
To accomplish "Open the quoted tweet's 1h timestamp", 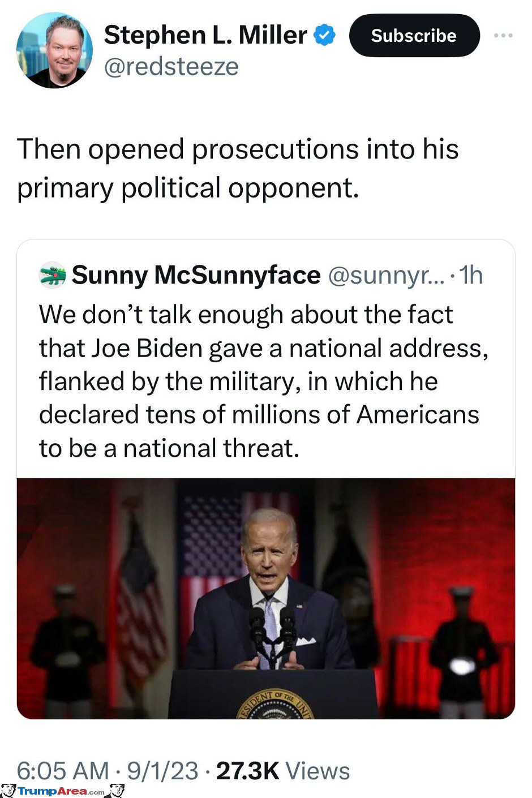I will pos(470,275).
